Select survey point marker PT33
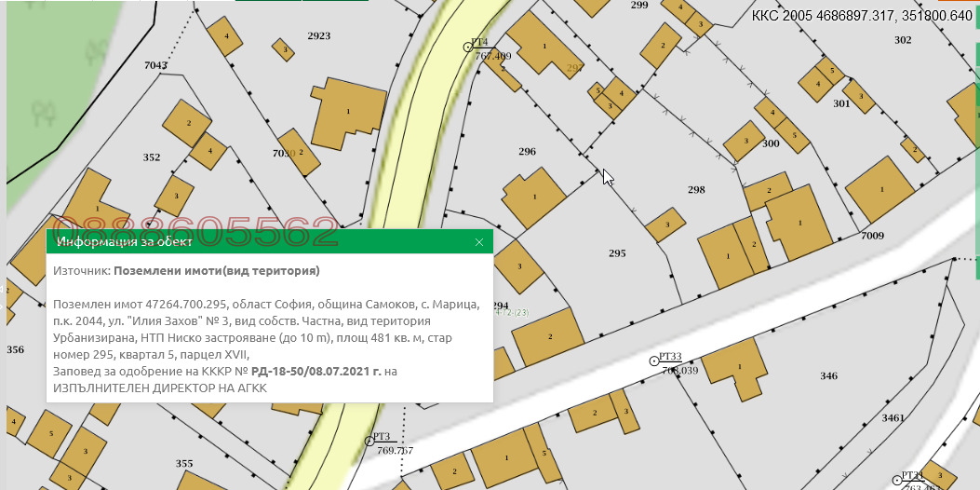This screenshot has width=980, height=490. click(653, 360)
